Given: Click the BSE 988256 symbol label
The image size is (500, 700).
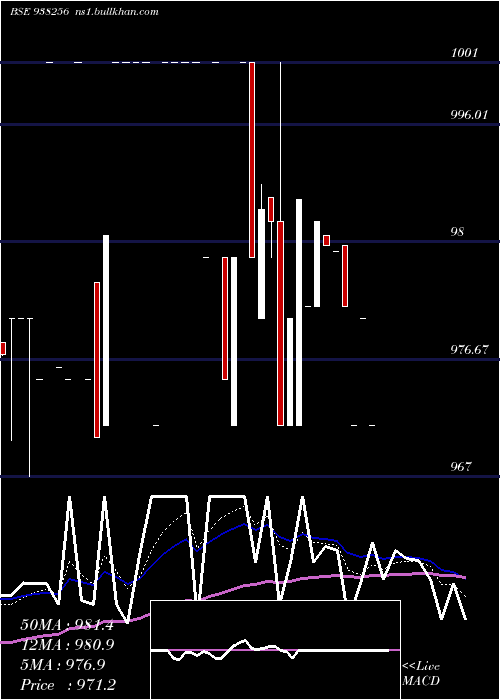Looking at the screenshot, I should click(39, 11).
